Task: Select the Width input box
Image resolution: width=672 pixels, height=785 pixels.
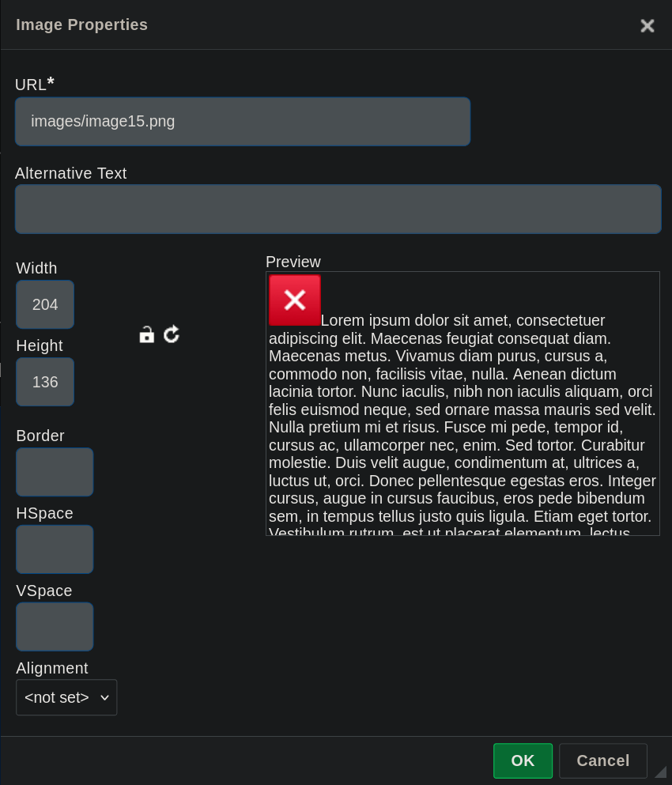Action: point(45,304)
